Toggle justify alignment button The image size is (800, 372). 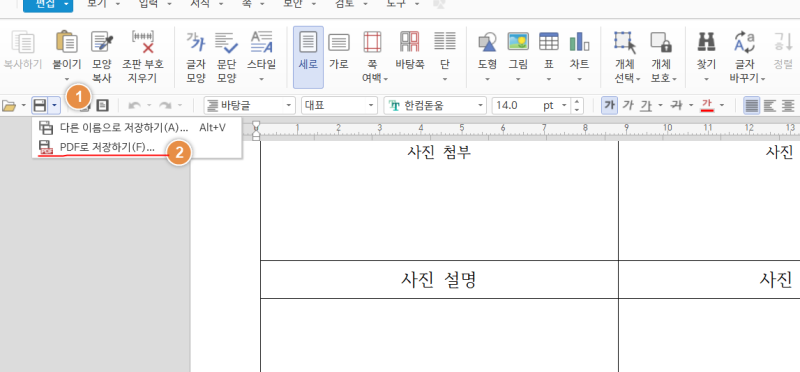(752, 106)
